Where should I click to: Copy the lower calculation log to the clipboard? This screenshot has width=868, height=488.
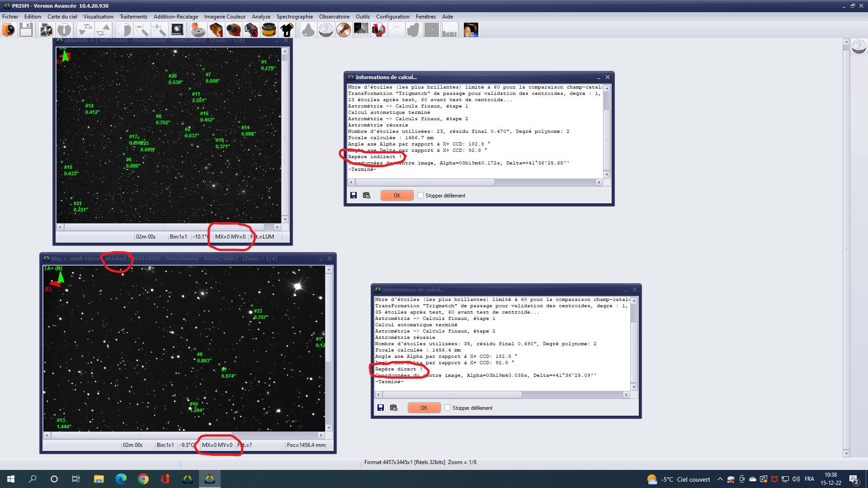[x=394, y=408]
